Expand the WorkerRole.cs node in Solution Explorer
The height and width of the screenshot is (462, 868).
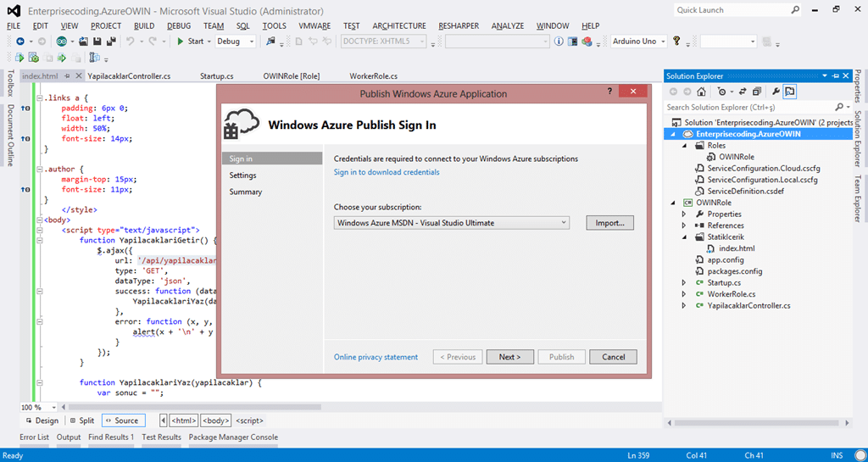click(x=684, y=294)
